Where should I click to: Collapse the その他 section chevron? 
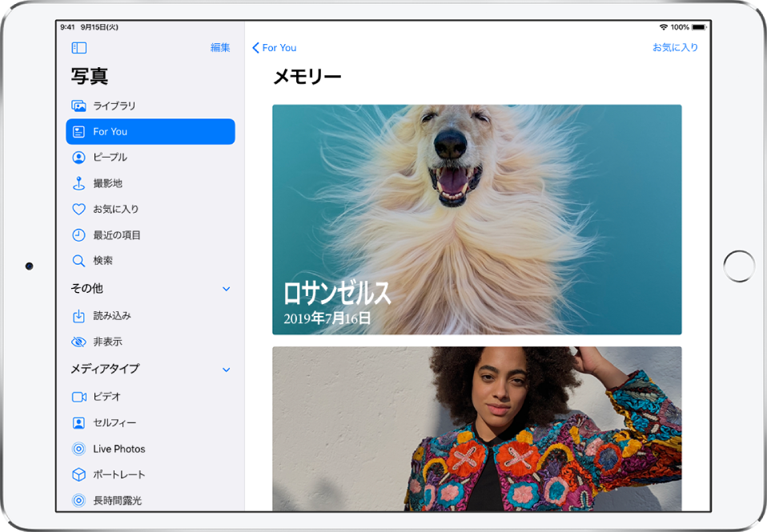(x=227, y=289)
